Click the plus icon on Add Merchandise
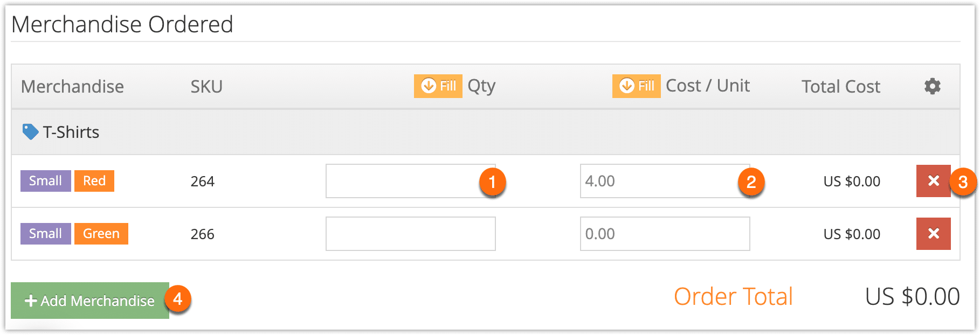The image size is (980, 335). [x=31, y=301]
